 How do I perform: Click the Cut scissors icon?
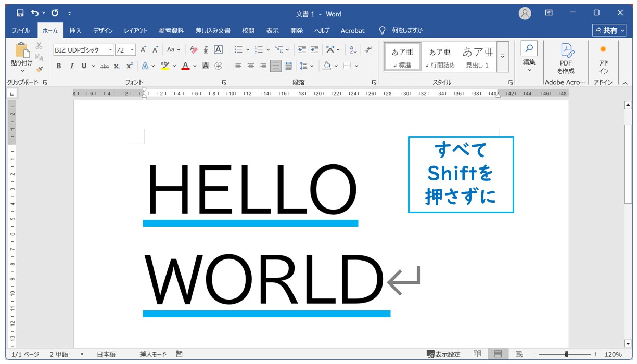(39, 46)
